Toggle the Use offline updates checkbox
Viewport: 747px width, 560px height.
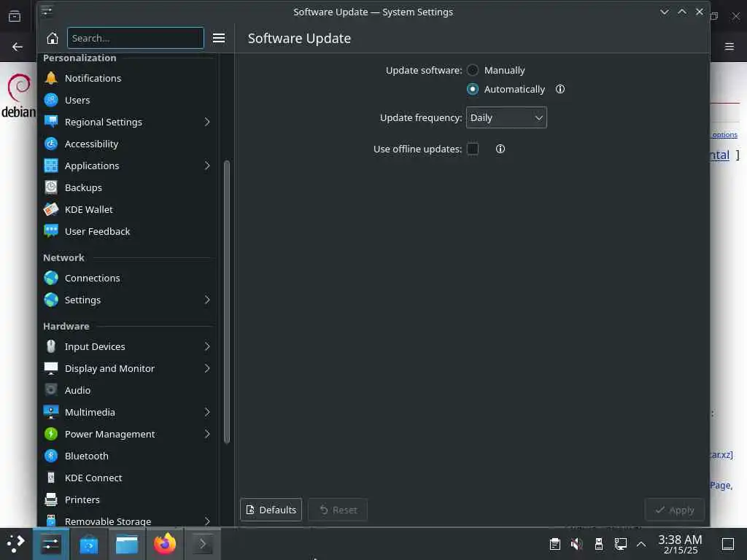(473, 149)
